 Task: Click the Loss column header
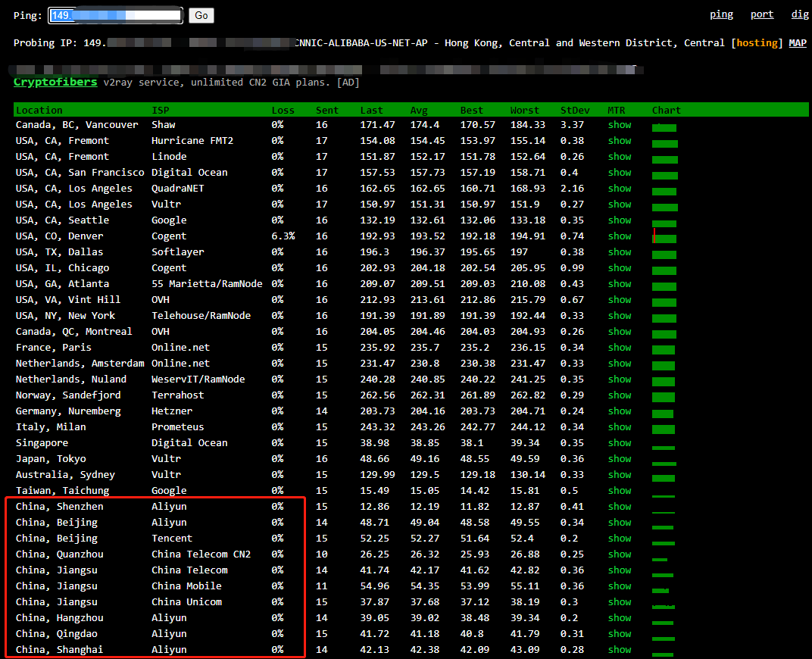[283, 111]
